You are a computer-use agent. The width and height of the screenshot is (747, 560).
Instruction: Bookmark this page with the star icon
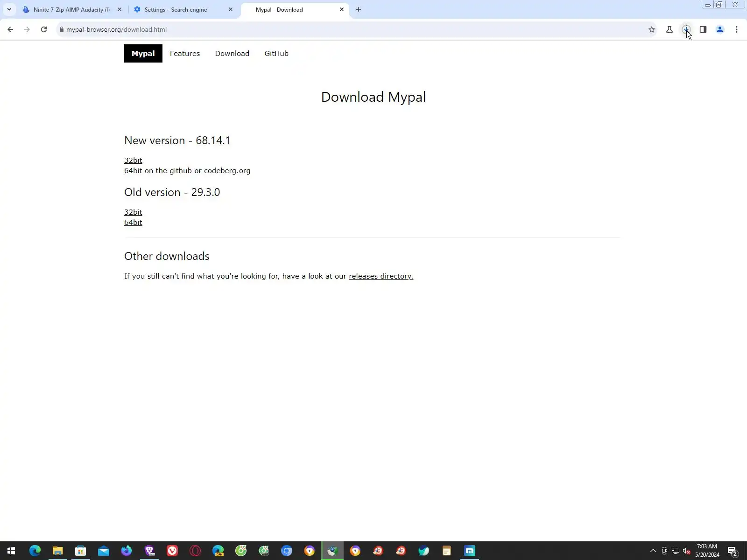click(652, 29)
